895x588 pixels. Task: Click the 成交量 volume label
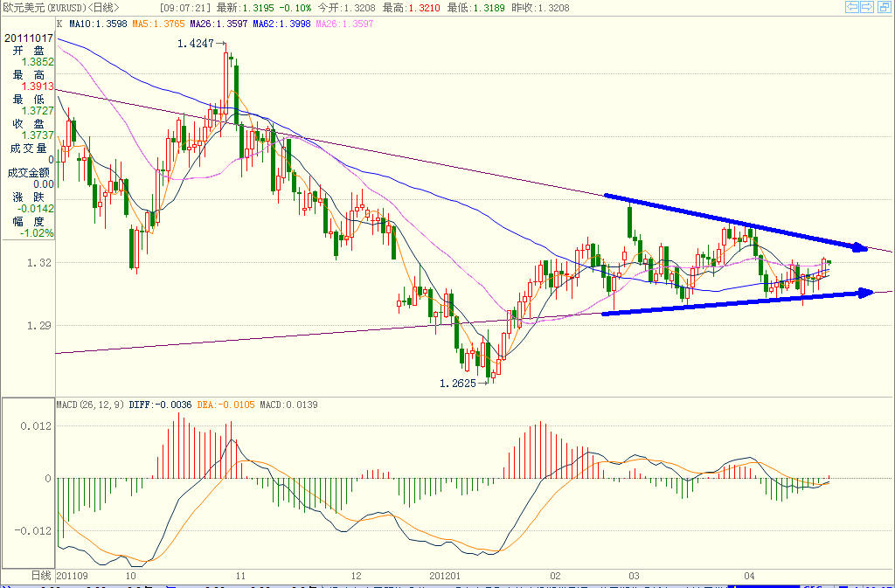tap(28, 149)
